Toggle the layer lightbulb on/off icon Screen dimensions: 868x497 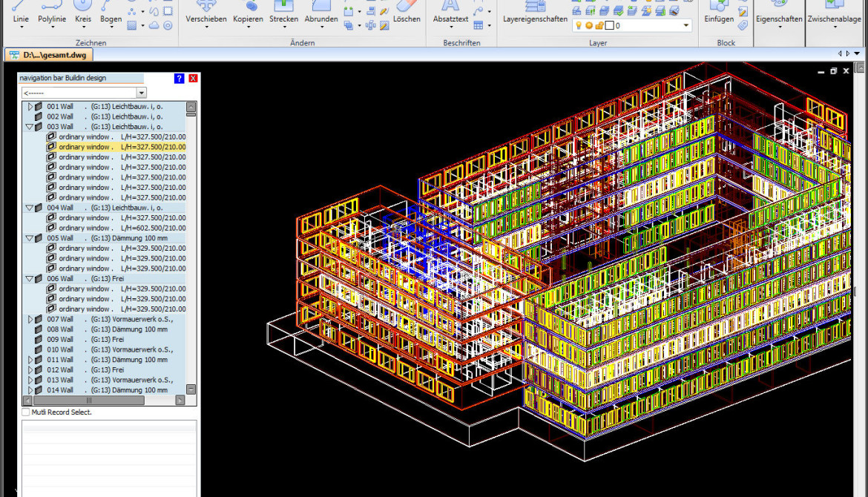[x=579, y=26]
